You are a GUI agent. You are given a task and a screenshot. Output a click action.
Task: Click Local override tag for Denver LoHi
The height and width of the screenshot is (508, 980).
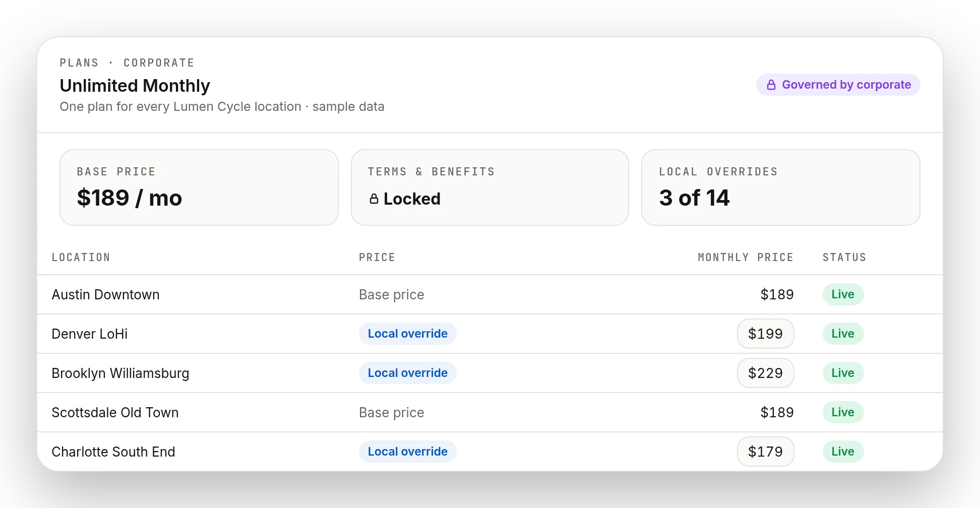point(407,334)
